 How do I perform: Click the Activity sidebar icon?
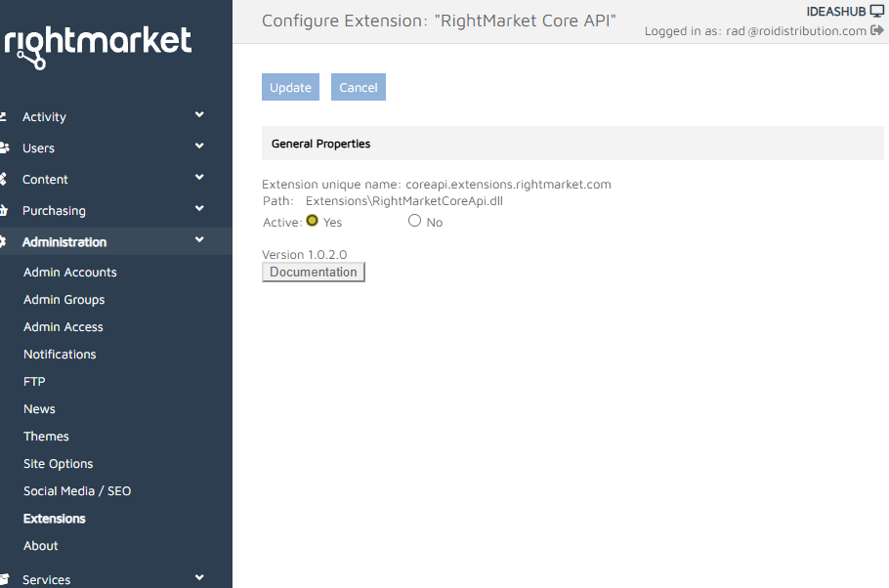[8, 116]
